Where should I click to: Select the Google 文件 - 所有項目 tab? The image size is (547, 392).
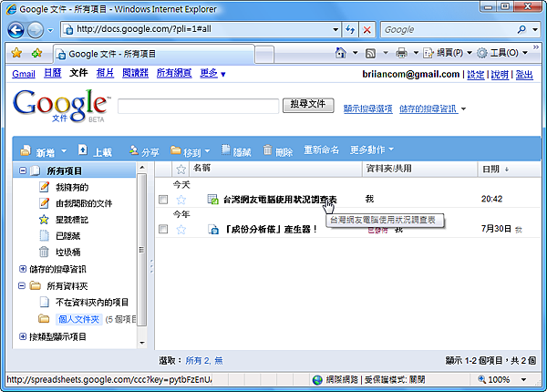[x=153, y=54]
